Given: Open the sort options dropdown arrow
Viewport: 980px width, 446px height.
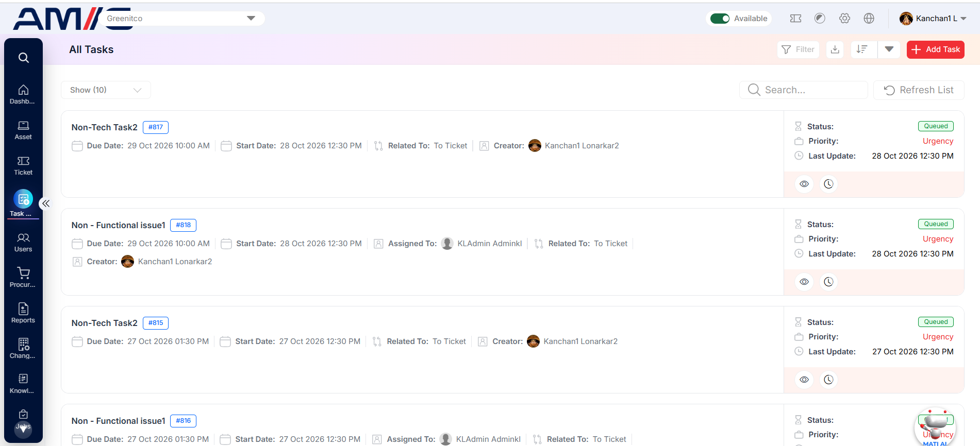Looking at the screenshot, I should click(x=889, y=49).
